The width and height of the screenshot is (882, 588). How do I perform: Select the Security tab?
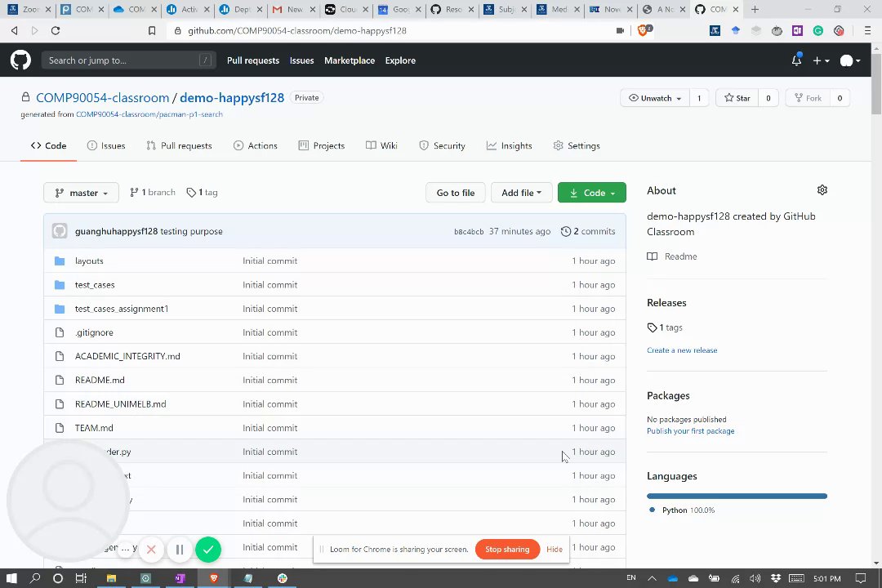(x=442, y=145)
